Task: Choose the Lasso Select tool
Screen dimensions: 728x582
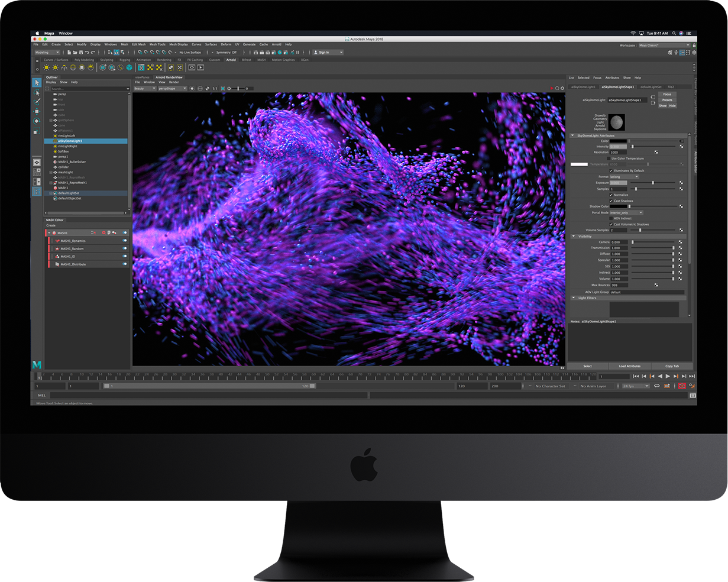Action: coord(37,93)
